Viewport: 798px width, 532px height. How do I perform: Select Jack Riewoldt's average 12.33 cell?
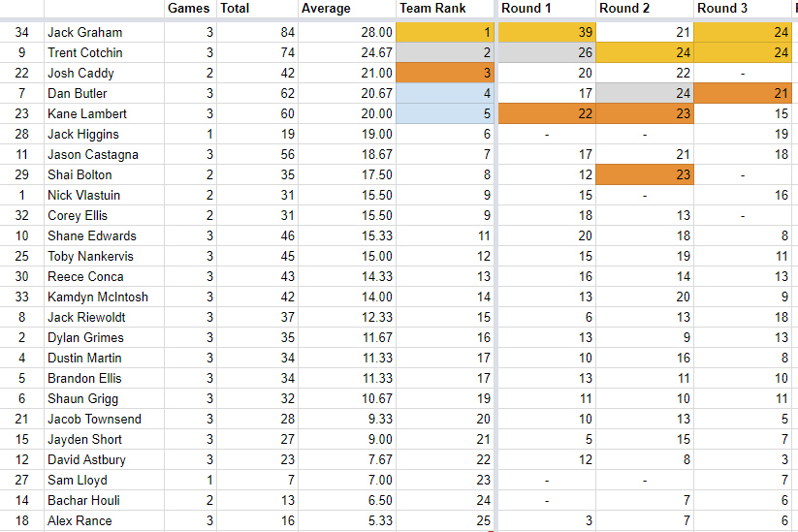pos(346,318)
